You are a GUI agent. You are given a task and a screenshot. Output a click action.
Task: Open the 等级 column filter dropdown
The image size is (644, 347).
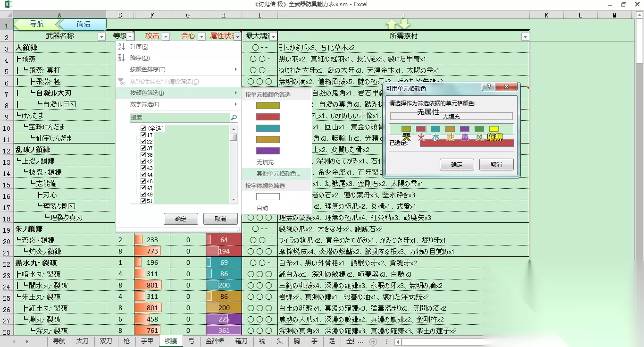click(x=130, y=36)
